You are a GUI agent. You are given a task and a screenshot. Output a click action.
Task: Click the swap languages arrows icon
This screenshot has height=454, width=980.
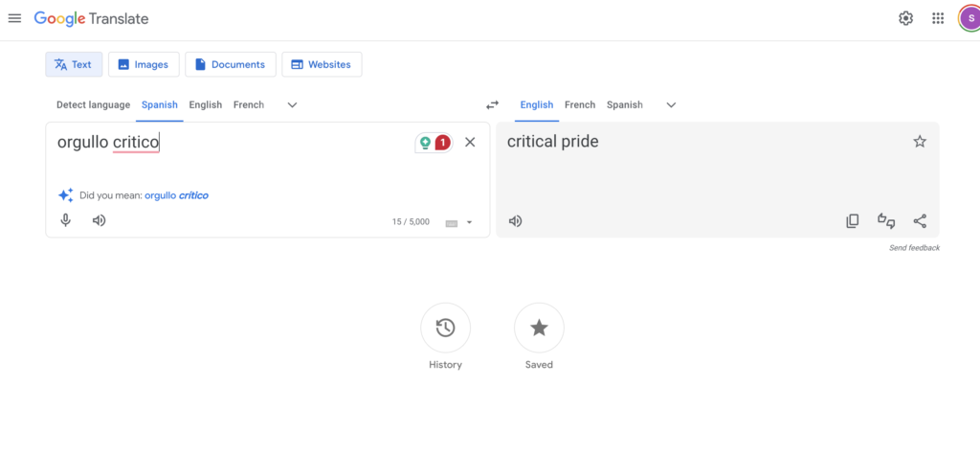(492, 105)
